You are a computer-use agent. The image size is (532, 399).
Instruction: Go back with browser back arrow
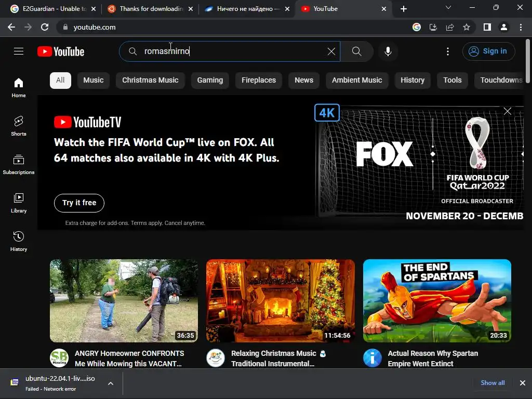pos(11,27)
